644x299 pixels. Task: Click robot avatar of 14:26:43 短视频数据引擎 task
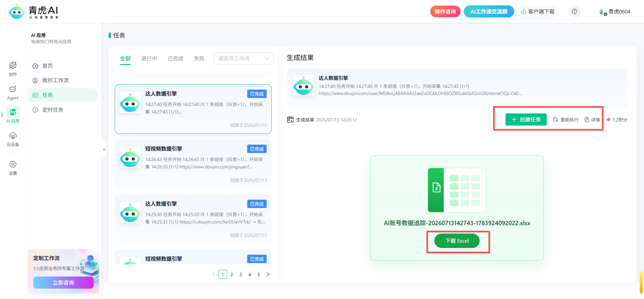[130, 157]
